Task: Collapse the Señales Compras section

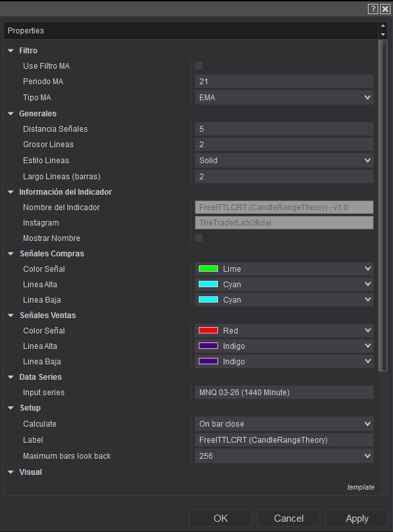Action: (11, 254)
